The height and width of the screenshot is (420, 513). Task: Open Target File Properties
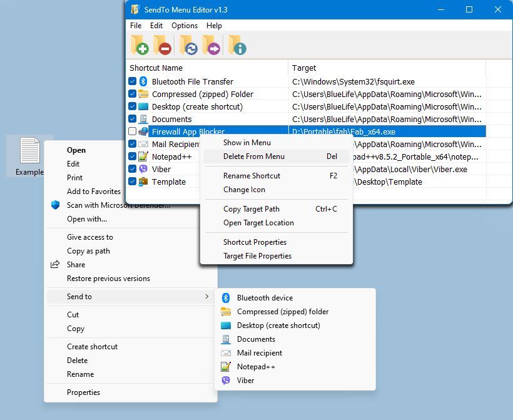277,255
